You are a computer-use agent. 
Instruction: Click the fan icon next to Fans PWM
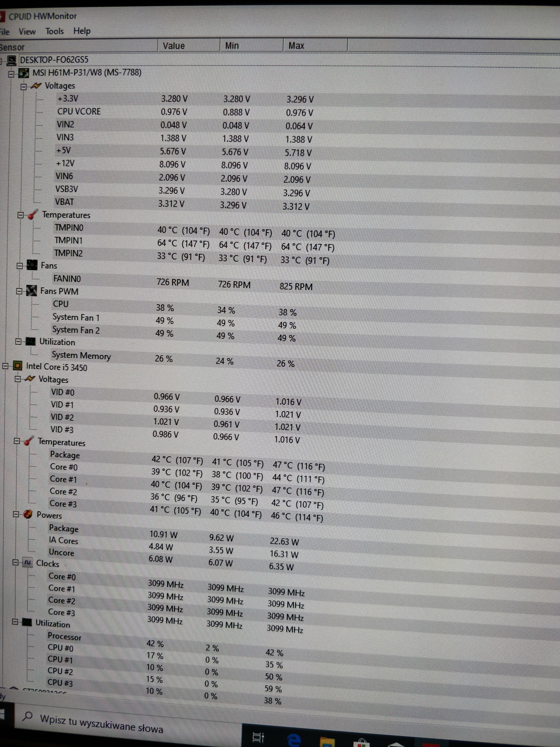pos(31,291)
